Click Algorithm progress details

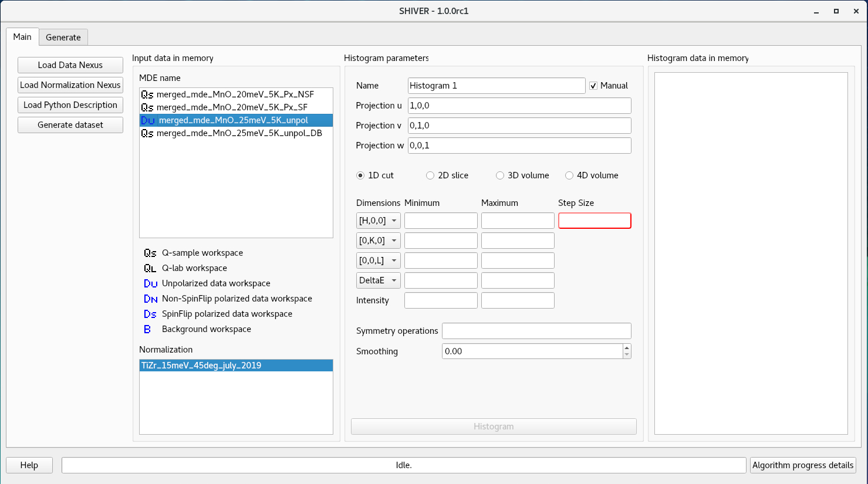point(803,465)
